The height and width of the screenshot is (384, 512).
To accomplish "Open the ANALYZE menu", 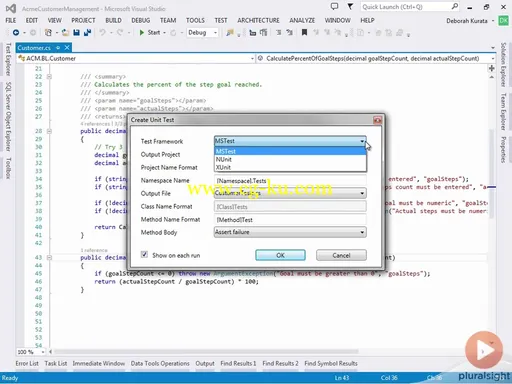I will [302, 21].
